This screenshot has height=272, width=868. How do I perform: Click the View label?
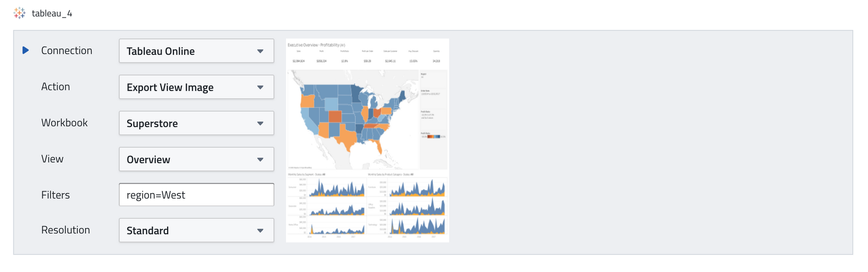[52, 159]
